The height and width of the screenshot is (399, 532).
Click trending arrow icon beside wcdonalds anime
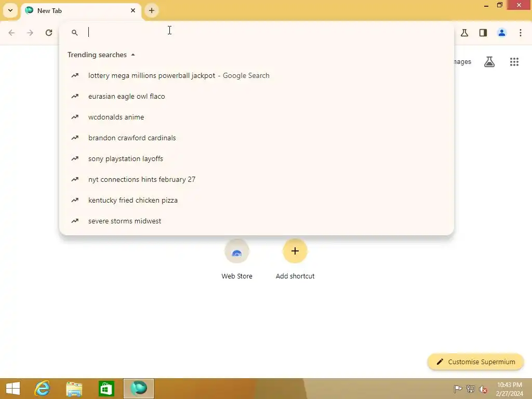click(75, 117)
